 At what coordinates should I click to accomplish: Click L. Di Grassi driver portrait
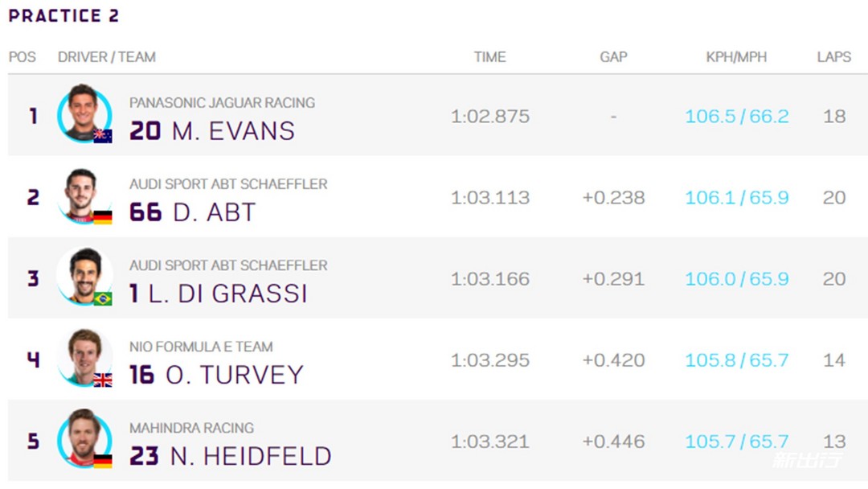84,276
